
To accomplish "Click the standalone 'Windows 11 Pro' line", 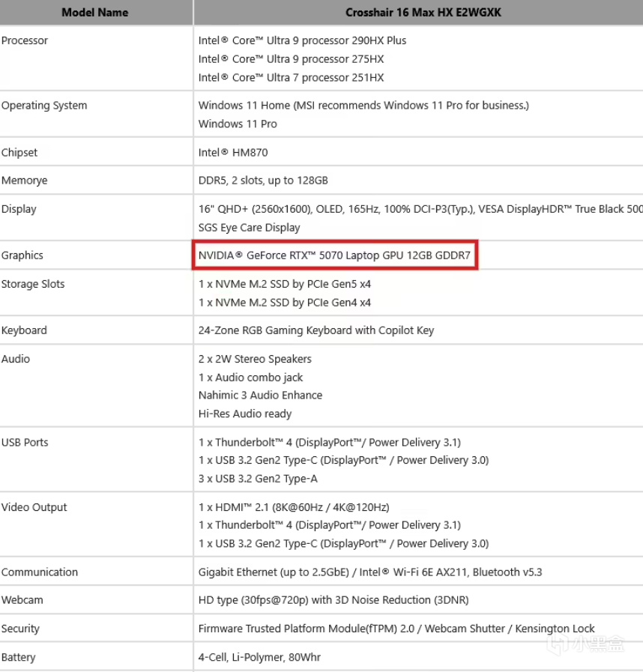I will (x=238, y=124).
